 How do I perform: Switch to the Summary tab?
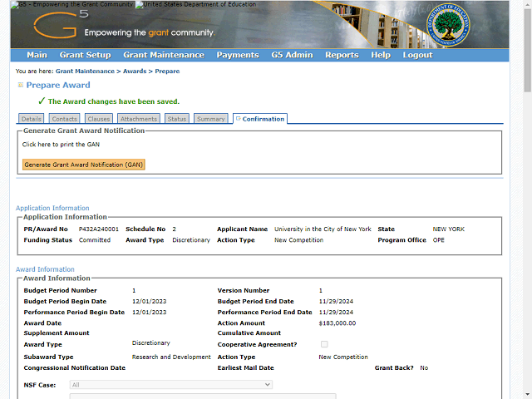(x=210, y=119)
